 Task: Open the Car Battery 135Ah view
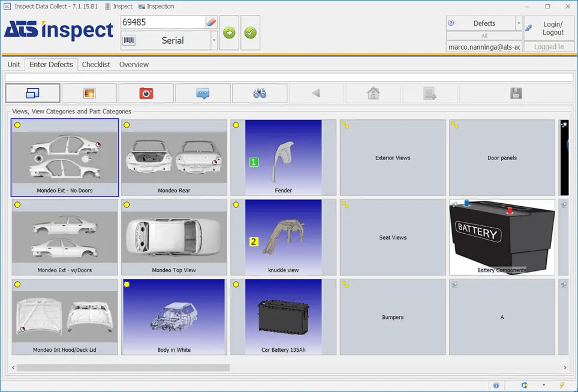(x=283, y=317)
